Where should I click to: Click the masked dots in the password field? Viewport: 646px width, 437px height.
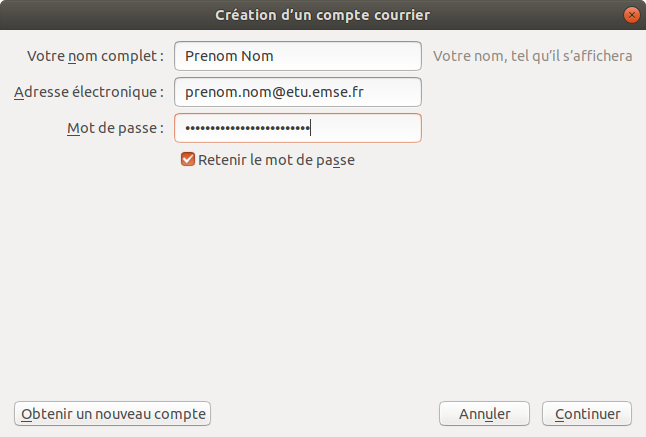click(247, 128)
